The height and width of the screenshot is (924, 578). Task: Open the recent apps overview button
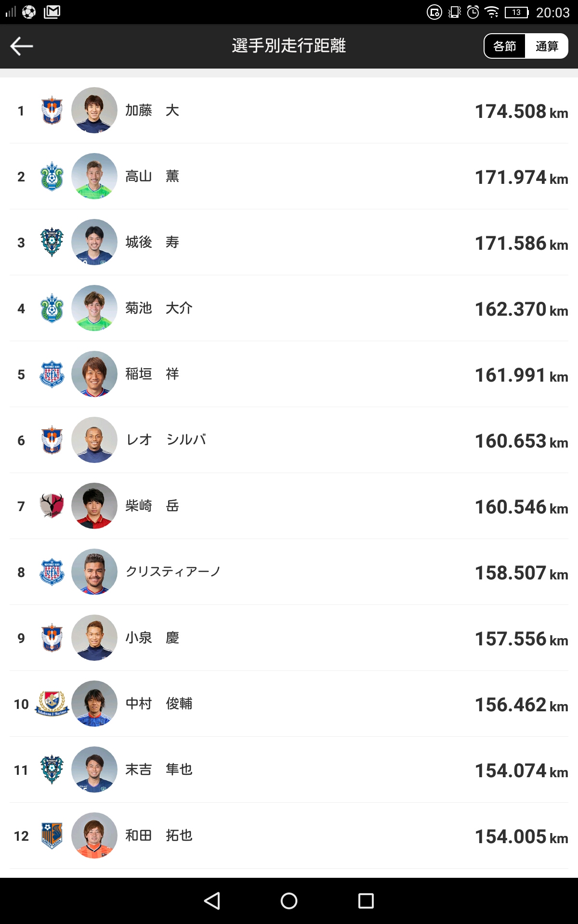tap(366, 901)
